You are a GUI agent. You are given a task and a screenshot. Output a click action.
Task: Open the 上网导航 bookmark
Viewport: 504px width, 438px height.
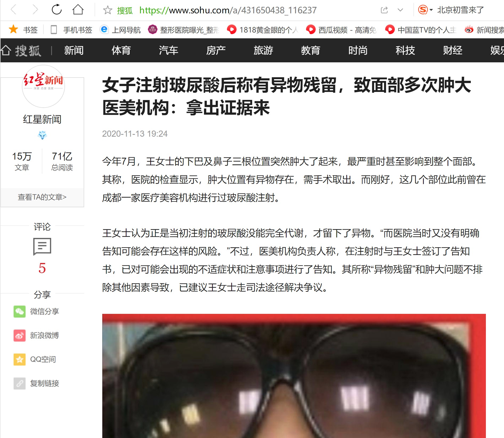tap(120, 30)
